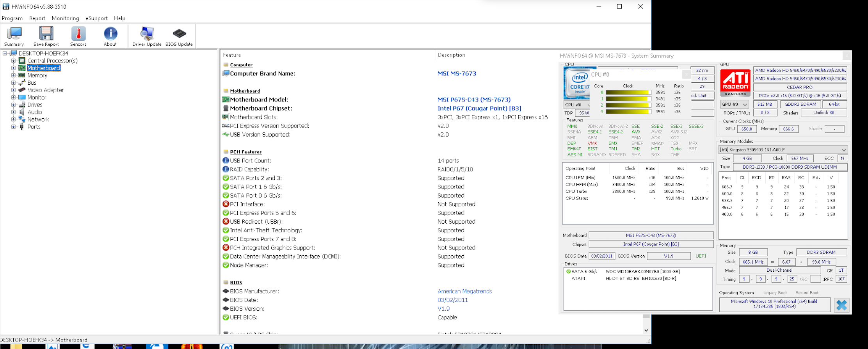Click the Intel Anti-Theft Technology check icon

(x=226, y=230)
